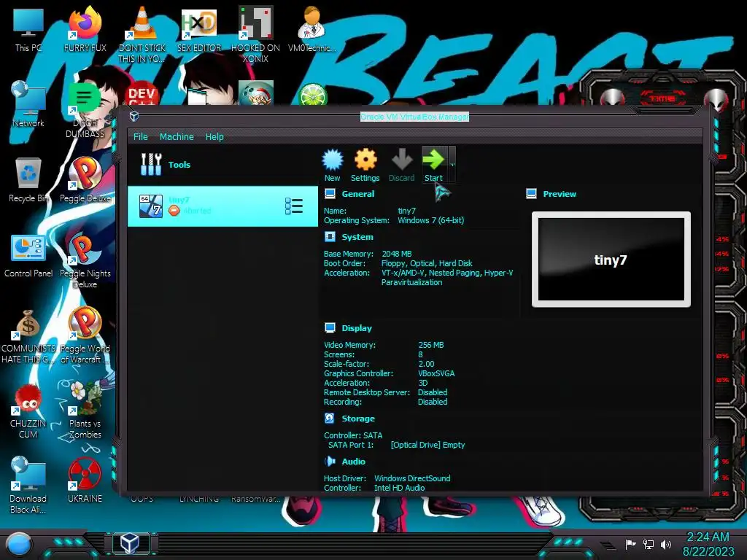The height and width of the screenshot is (560, 747).
Task: Select the Peggle Nights Deluxe shortcut
Action: 85,261
